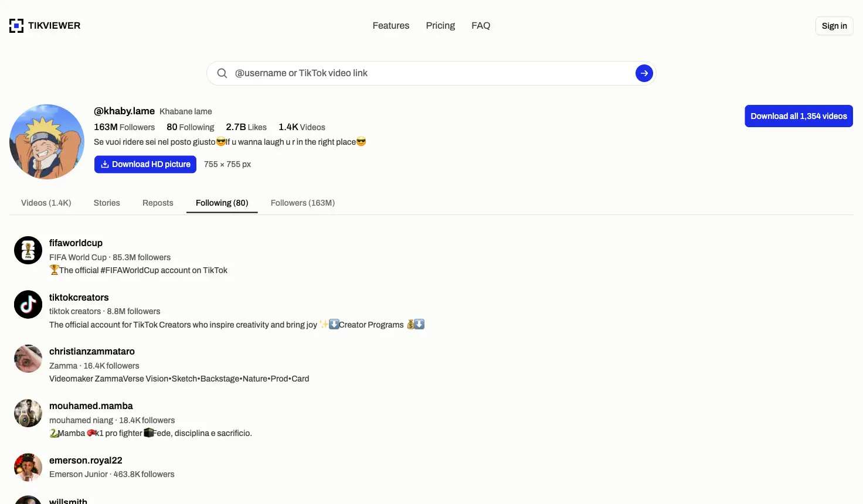Click the TikViewer logo icon
The height and width of the screenshot is (504, 863).
pyautogui.click(x=16, y=26)
